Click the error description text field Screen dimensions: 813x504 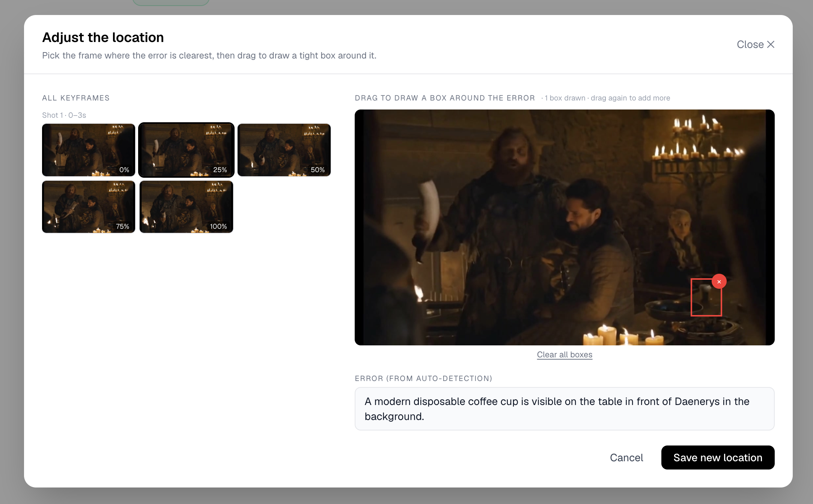[565, 409]
